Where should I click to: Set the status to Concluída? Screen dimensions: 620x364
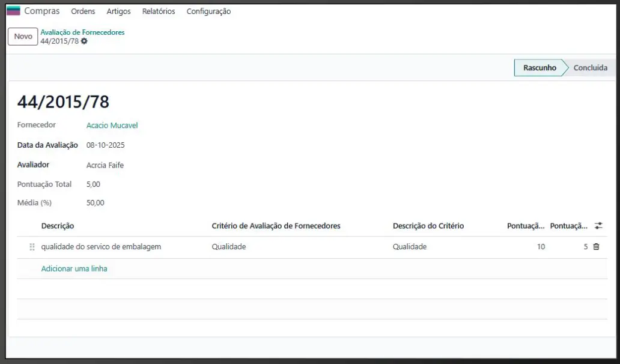(x=591, y=68)
